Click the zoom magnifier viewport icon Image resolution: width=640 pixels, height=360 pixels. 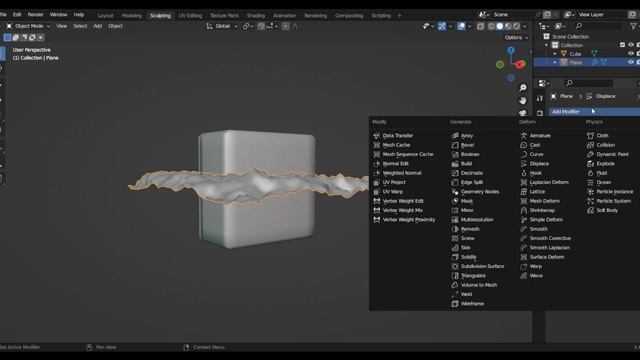coord(522,88)
